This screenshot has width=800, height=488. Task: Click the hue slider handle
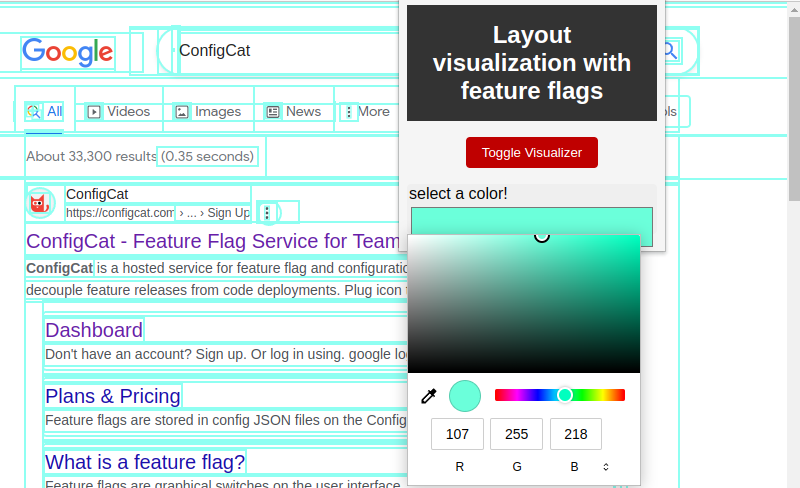click(565, 395)
